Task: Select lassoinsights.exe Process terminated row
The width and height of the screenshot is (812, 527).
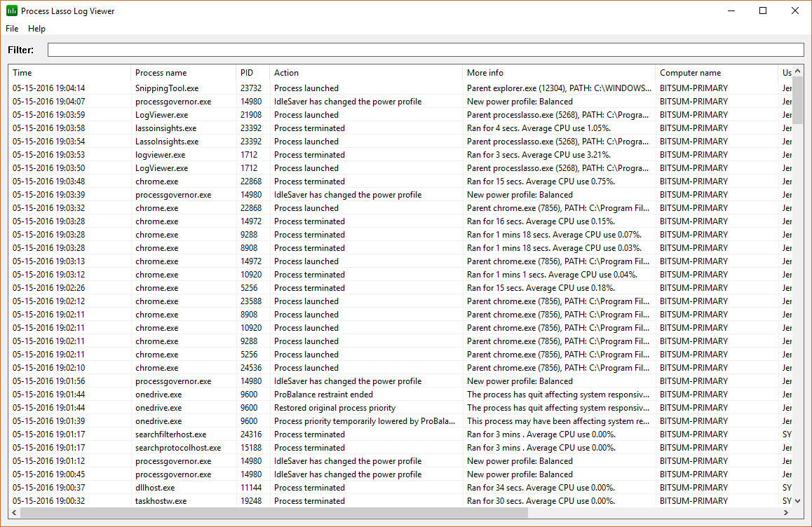Action: click(400, 128)
